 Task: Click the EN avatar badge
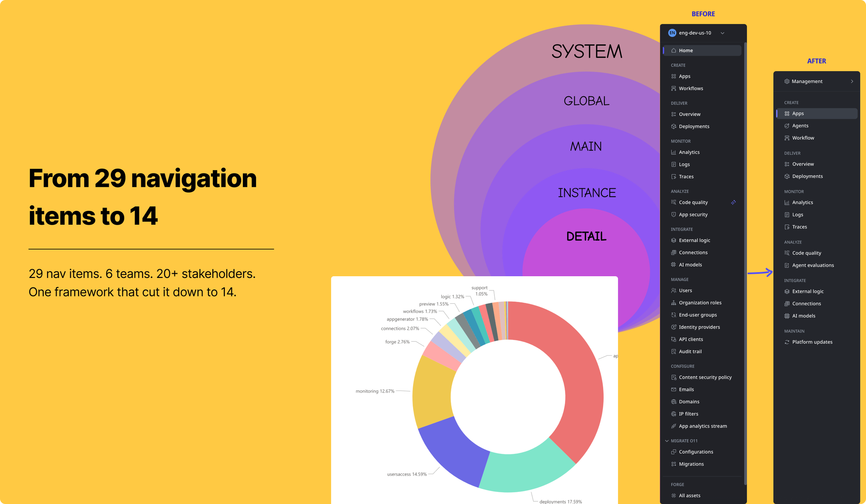click(672, 33)
